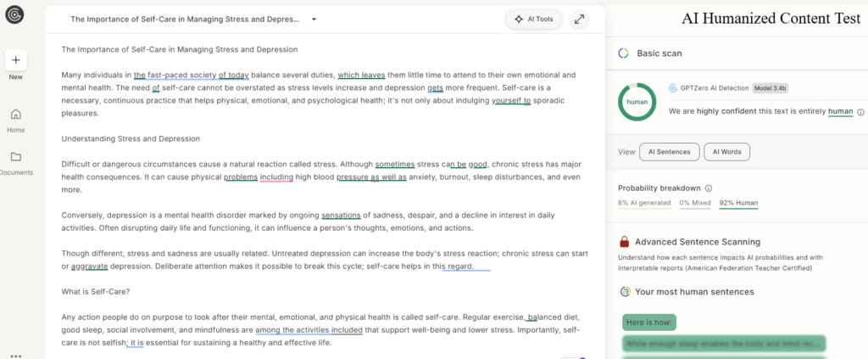868x359 pixels.
Task: Create a new document with the plus button
Action: point(15,59)
